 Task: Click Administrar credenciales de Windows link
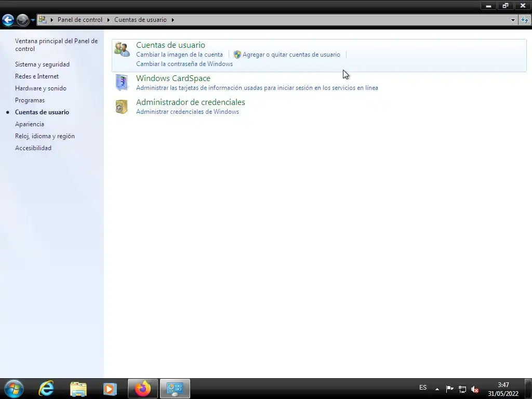point(187,112)
